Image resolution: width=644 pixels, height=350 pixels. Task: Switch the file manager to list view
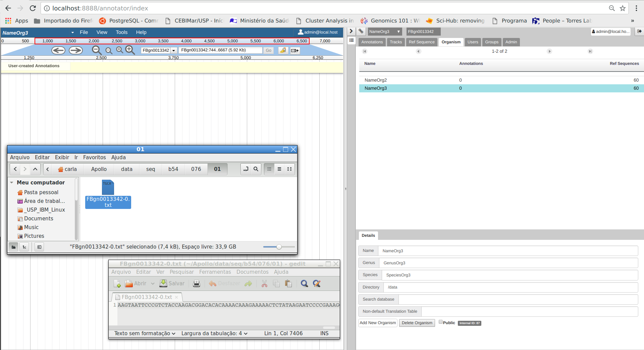coord(279,169)
